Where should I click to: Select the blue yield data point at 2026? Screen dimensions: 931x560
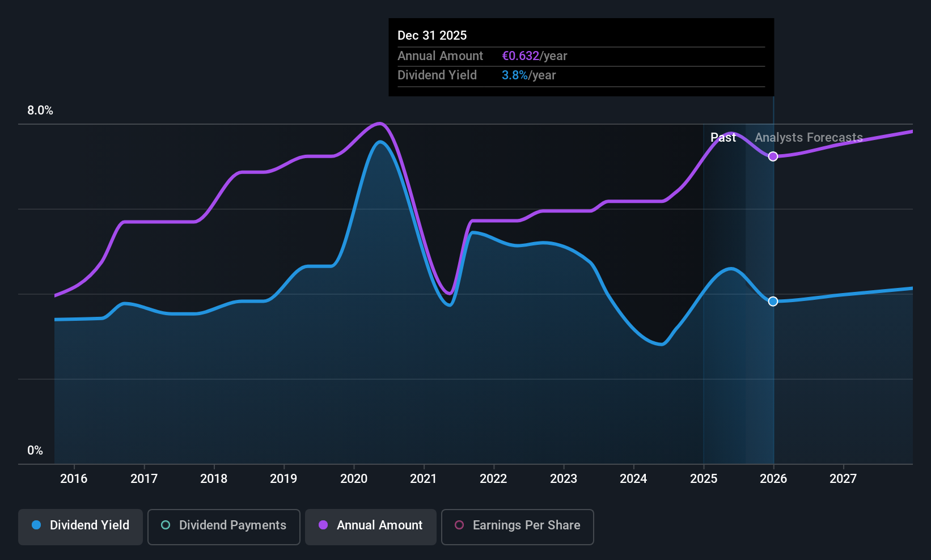pyautogui.click(x=773, y=302)
